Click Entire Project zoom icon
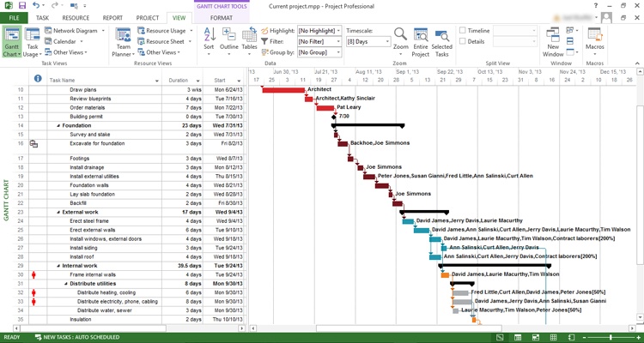The width and height of the screenshot is (644, 343). (421, 39)
